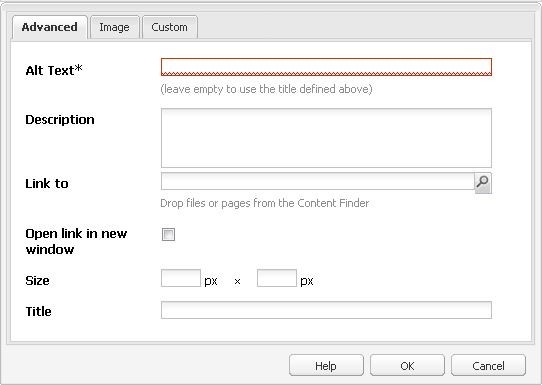Image resolution: width=542 pixels, height=385 pixels.
Task: Click the Size label
Action: 37,280
